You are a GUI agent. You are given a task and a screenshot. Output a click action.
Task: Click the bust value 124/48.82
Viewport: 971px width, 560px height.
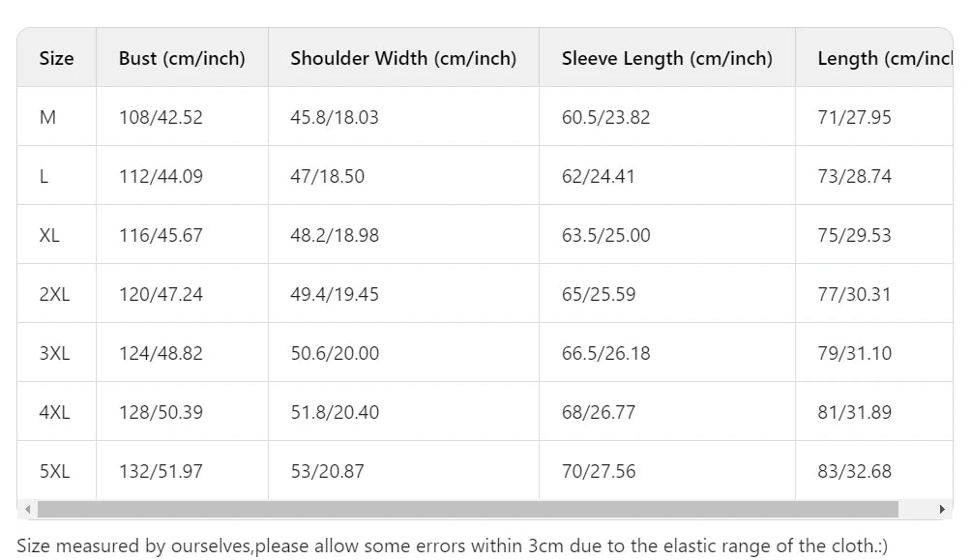tap(161, 353)
